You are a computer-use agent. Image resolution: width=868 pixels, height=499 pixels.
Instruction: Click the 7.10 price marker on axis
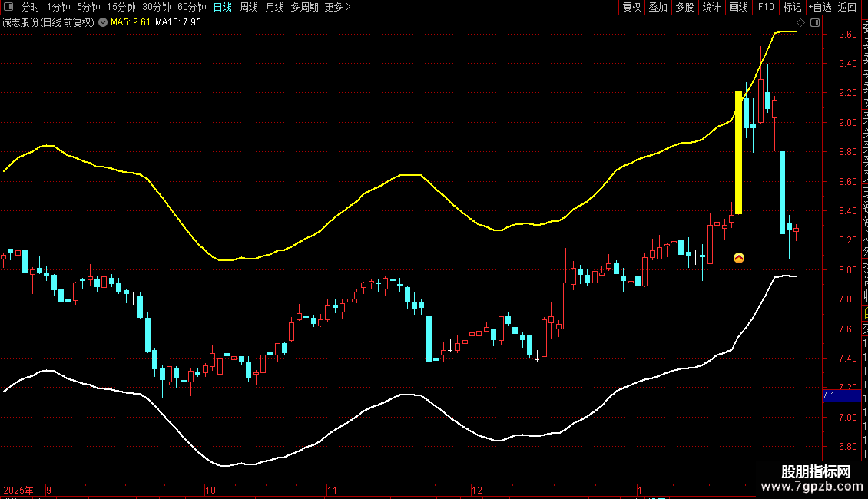(x=841, y=395)
